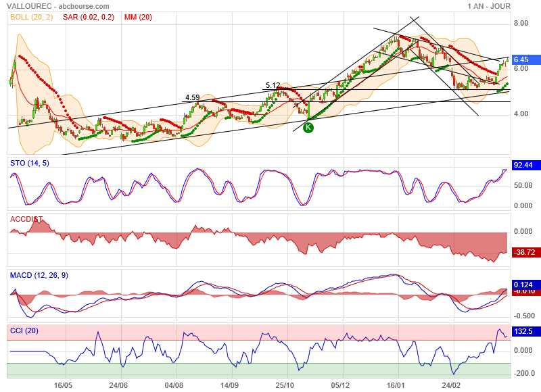Click the 132.5 CCI value tag

[526, 331]
